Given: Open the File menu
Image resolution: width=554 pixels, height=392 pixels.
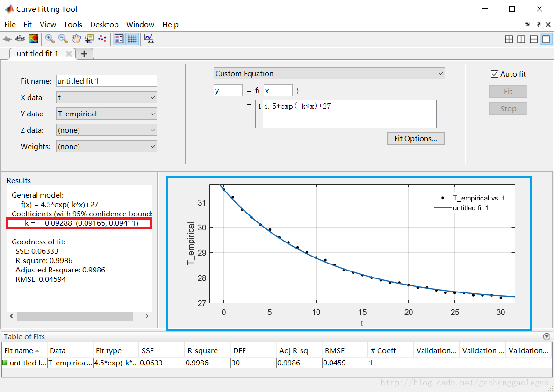Looking at the screenshot, I should (10, 25).
